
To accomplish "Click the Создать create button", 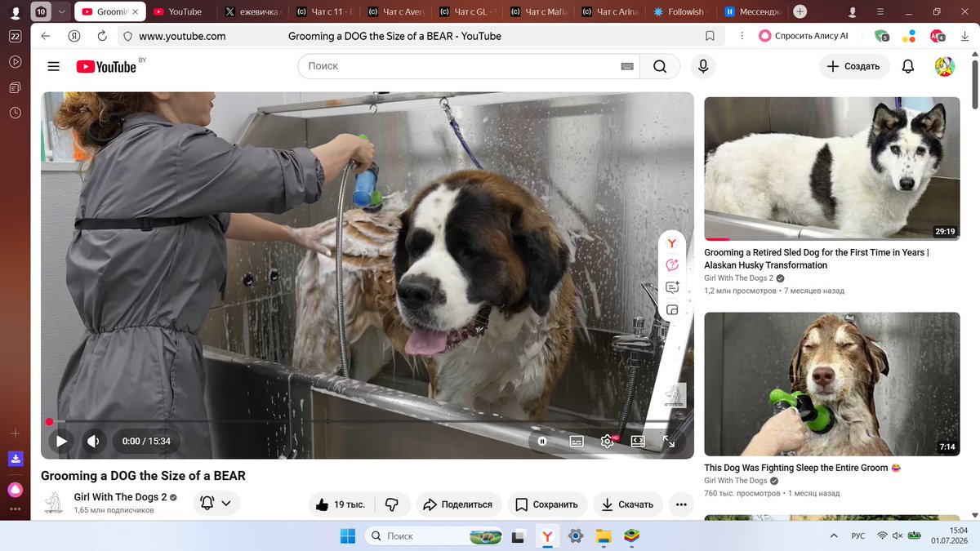I will (x=853, y=66).
